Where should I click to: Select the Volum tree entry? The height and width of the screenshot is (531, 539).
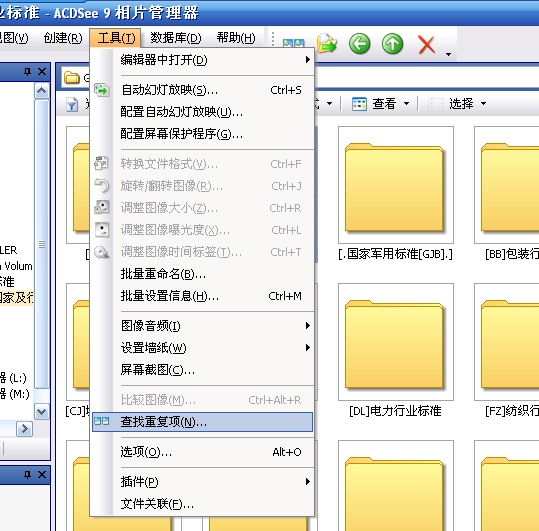16,266
